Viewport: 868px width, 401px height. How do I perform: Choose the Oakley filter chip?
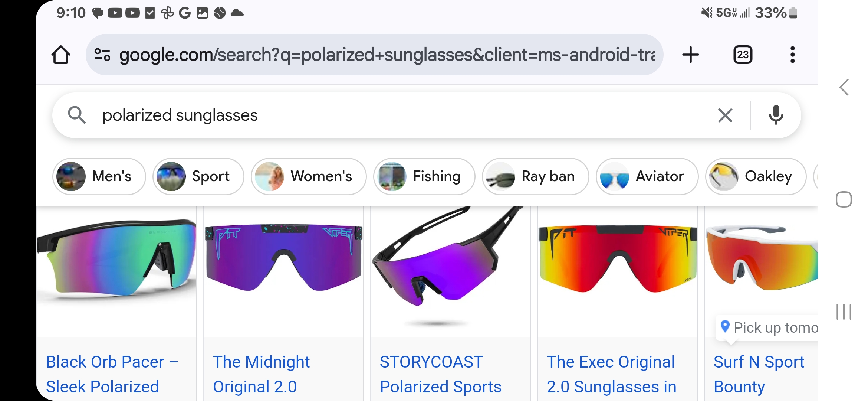[x=756, y=176]
